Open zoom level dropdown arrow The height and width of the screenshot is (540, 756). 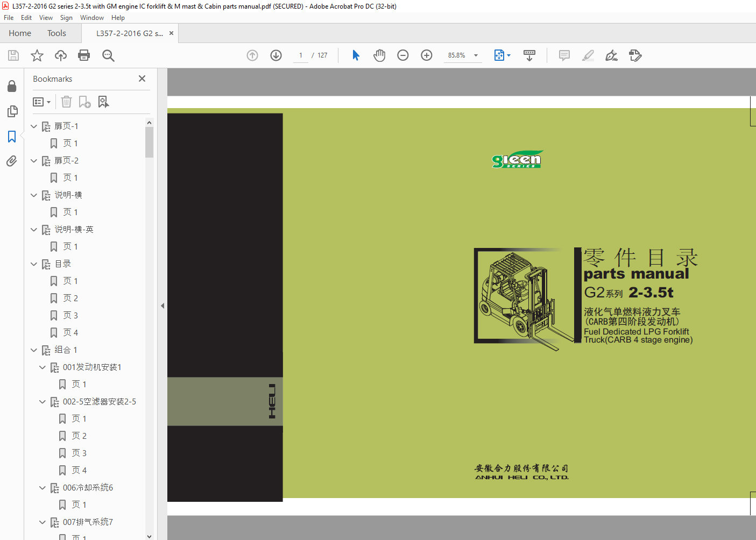tap(476, 55)
